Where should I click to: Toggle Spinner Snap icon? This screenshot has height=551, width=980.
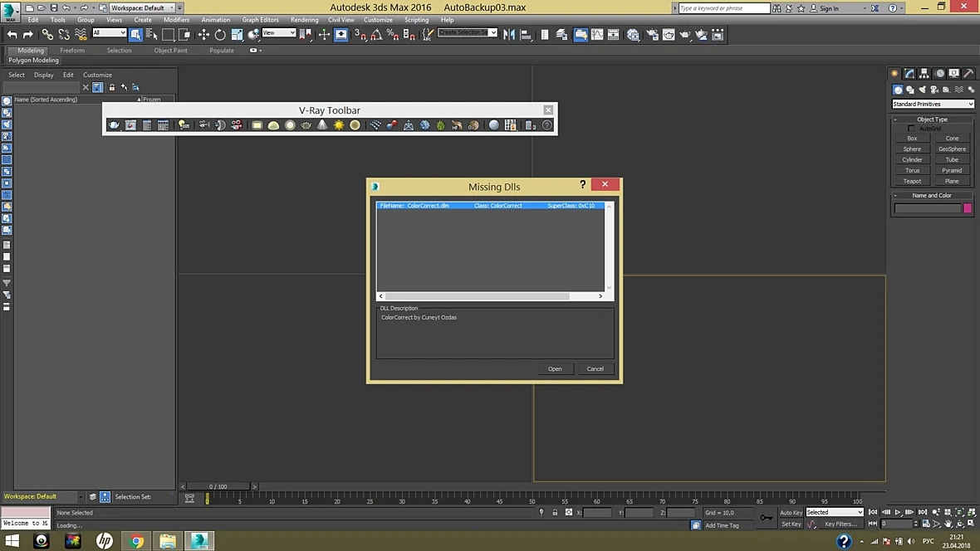pos(409,35)
